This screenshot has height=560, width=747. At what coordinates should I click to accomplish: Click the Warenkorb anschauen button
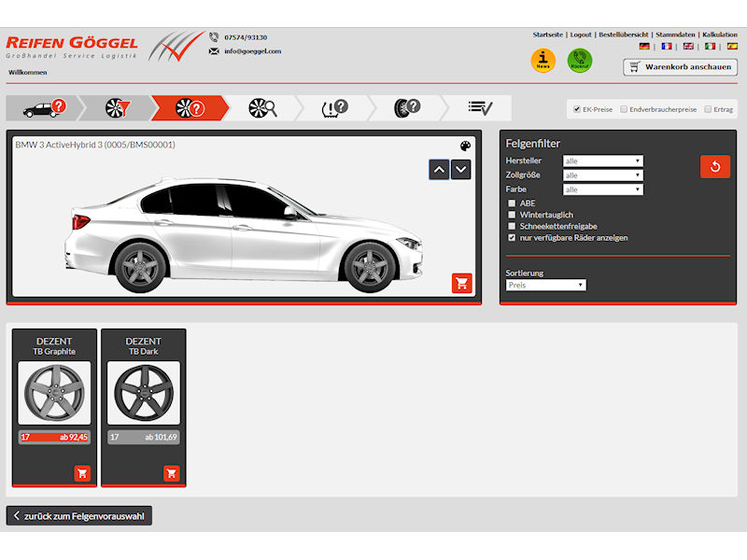680,67
